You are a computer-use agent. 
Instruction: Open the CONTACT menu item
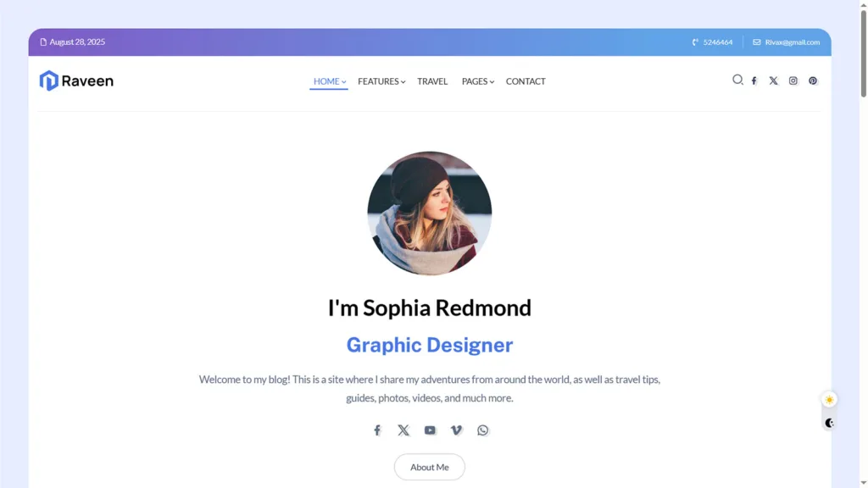pyautogui.click(x=526, y=81)
